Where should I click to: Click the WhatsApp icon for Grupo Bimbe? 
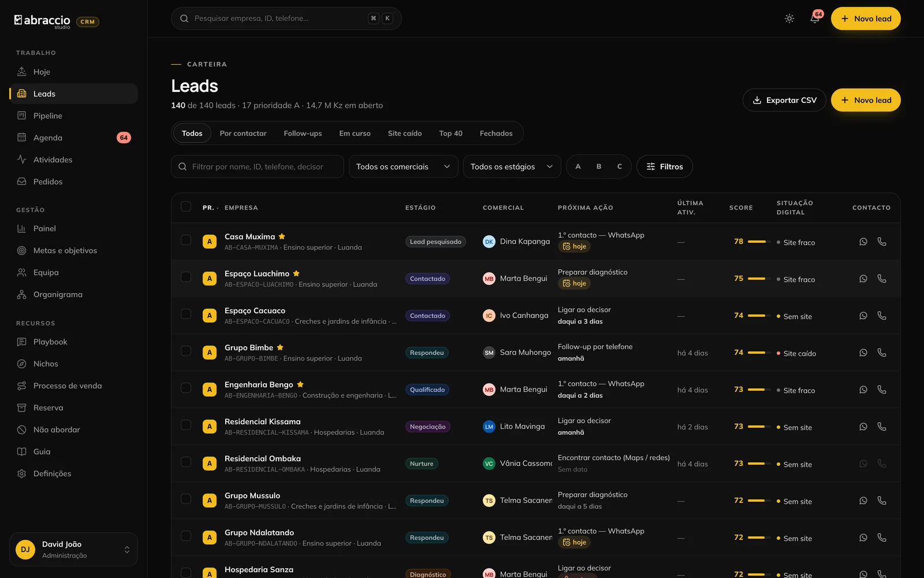click(863, 353)
